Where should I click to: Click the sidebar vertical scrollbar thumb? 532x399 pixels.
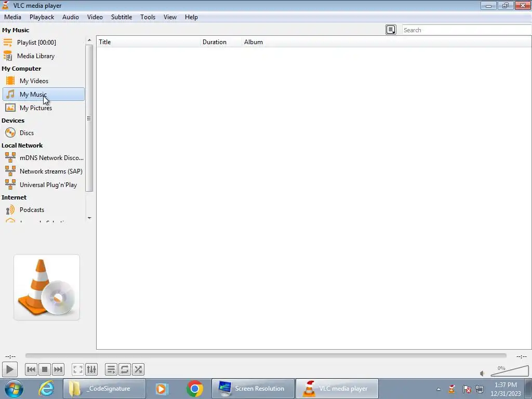[89, 118]
